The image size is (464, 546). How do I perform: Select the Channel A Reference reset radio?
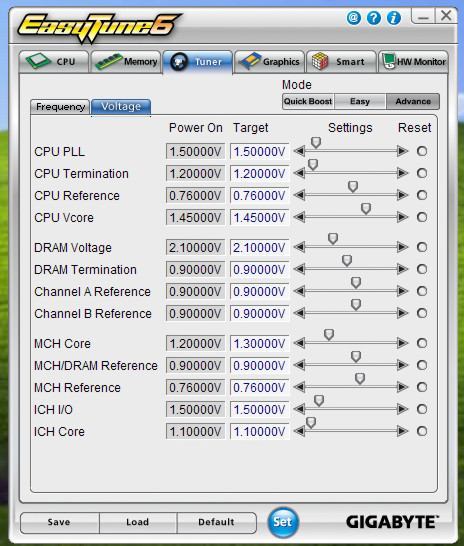point(422,291)
